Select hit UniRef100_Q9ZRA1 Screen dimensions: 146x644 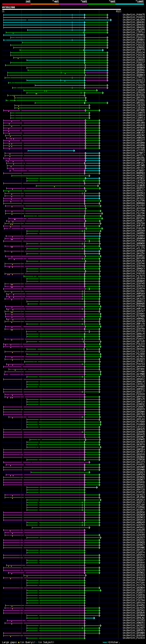click(x=134, y=70)
